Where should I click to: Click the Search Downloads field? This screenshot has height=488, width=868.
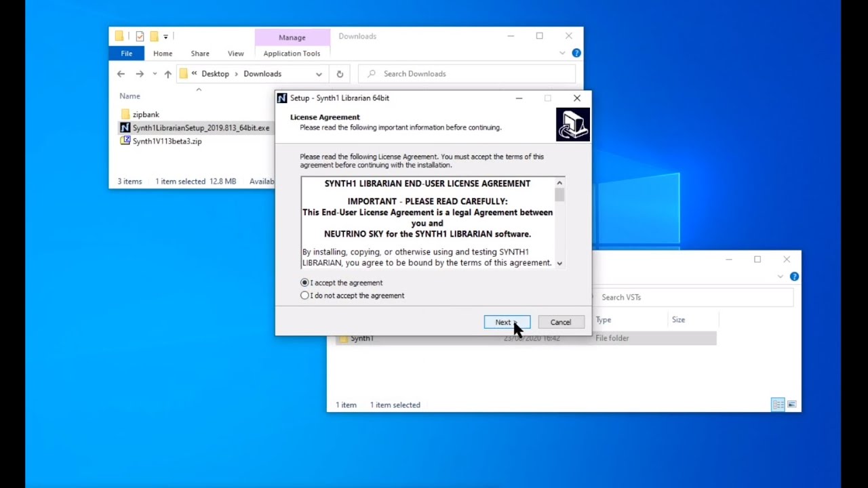(467, 74)
